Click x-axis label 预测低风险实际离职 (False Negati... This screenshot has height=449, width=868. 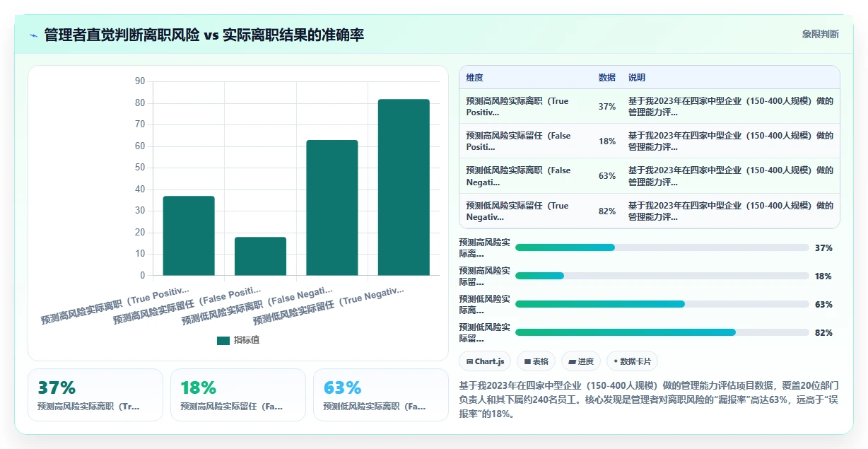257,305
